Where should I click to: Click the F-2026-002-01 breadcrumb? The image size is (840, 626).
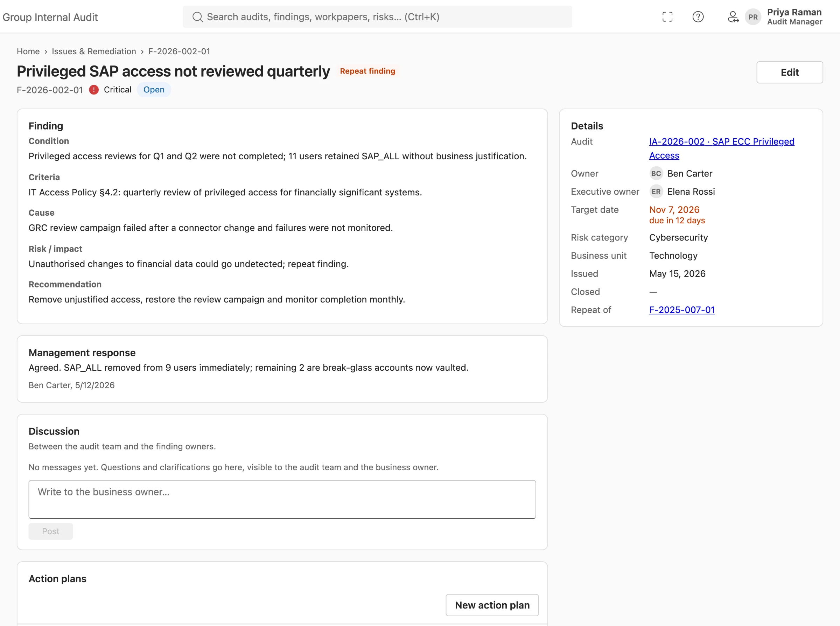tap(179, 51)
